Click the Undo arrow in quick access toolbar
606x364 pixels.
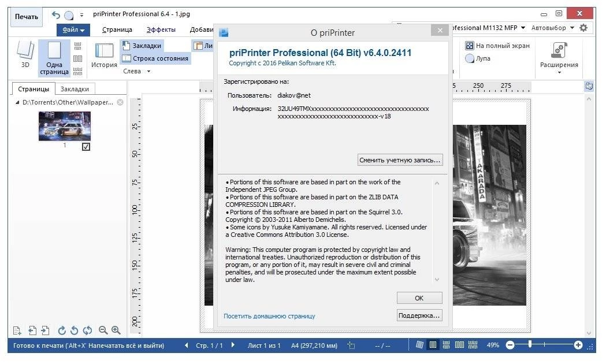56,15
